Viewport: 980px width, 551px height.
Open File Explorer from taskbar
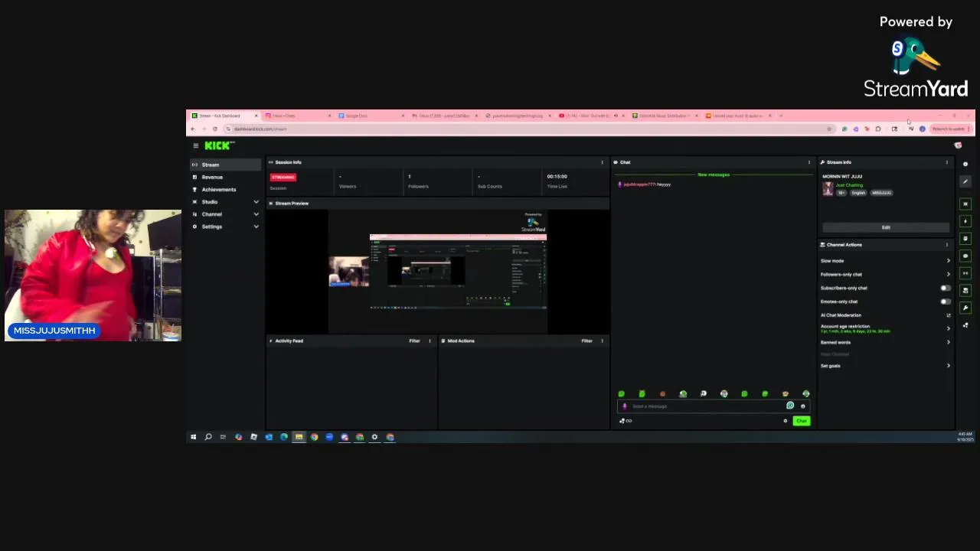click(x=299, y=437)
